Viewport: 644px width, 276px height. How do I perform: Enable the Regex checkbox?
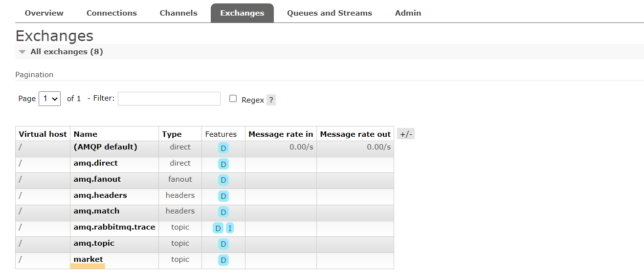coord(233,99)
